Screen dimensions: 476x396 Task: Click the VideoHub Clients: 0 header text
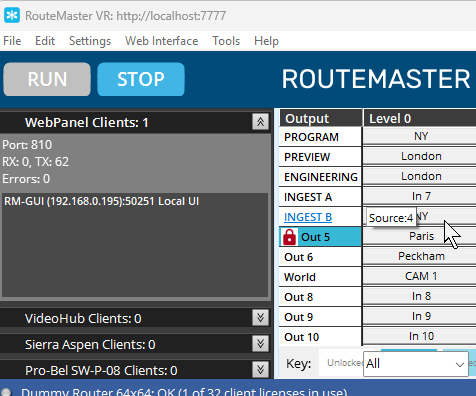click(83, 318)
